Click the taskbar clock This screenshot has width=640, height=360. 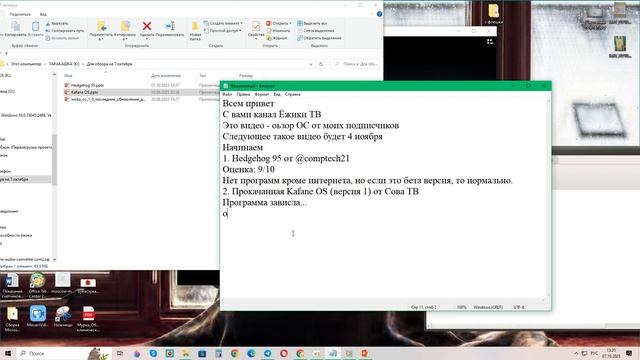click(x=611, y=353)
